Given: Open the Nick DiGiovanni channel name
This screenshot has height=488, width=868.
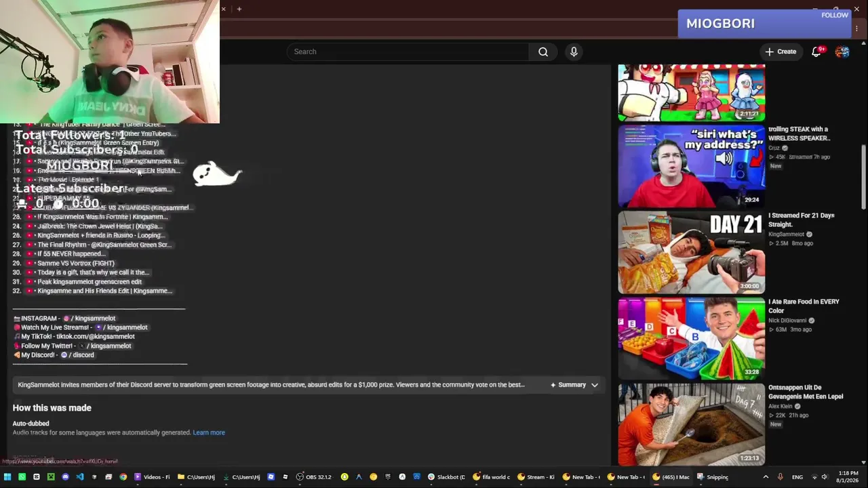Looking at the screenshot, I should 787,321.
